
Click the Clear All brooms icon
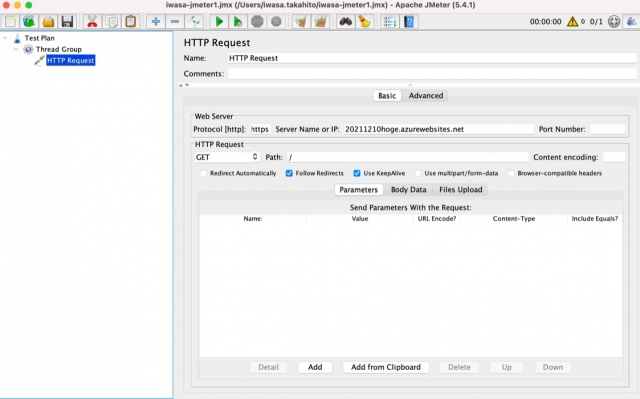click(x=320, y=21)
